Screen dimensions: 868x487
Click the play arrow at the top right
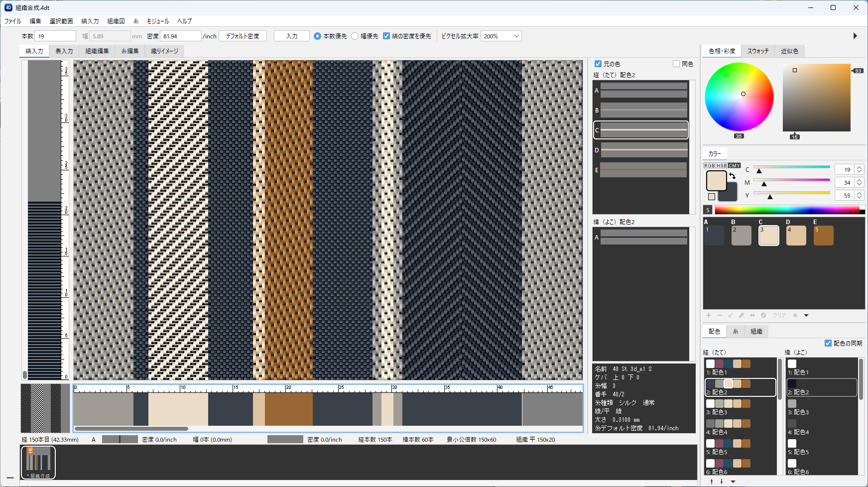click(855, 36)
